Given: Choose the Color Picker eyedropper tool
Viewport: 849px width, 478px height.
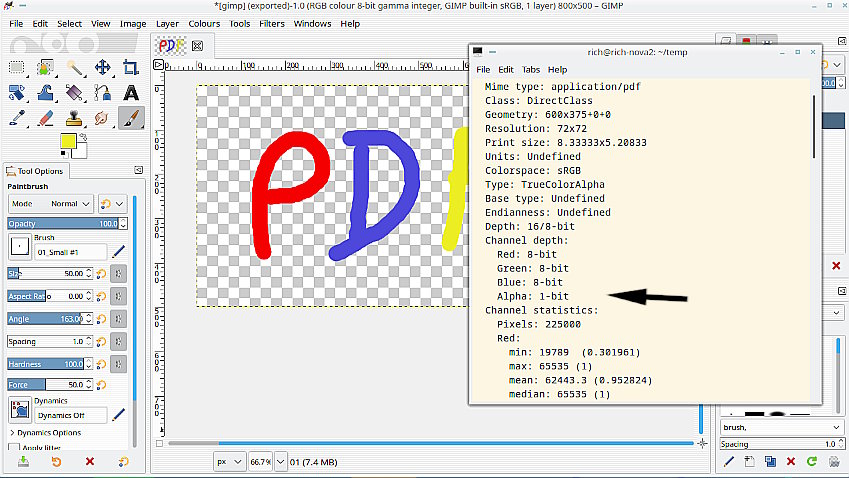Looking at the screenshot, I should pos(16,118).
